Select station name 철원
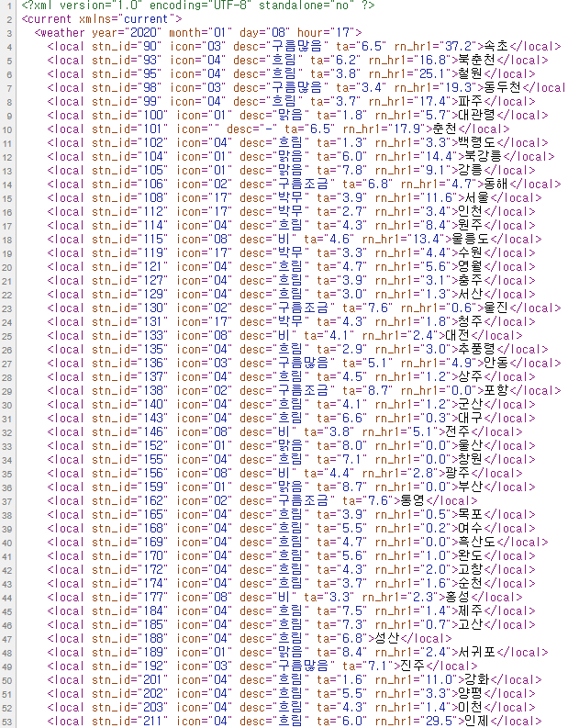568x728 pixels. tap(471, 73)
